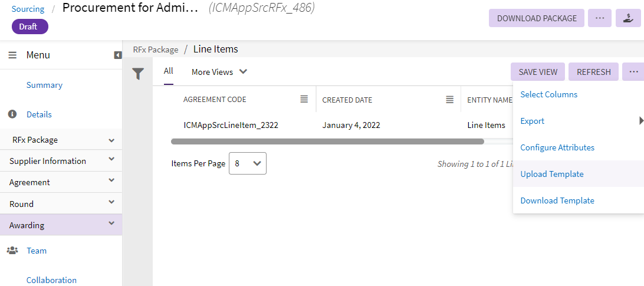This screenshot has width=644, height=286.
Task: Click the filter funnel icon
Action: 138,74
